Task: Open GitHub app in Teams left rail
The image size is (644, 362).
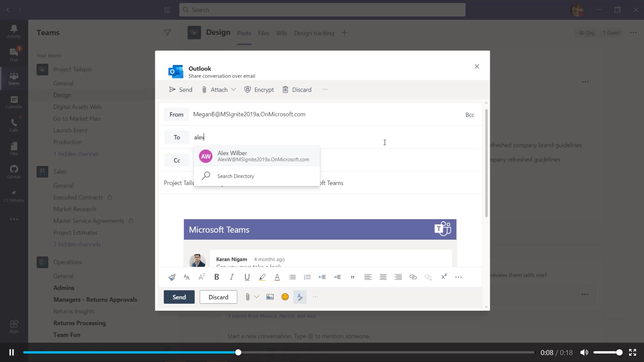Action: point(14,172)
